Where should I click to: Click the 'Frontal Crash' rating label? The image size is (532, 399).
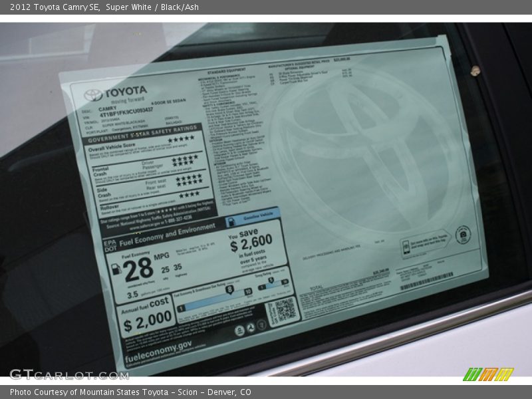point(100,172)
